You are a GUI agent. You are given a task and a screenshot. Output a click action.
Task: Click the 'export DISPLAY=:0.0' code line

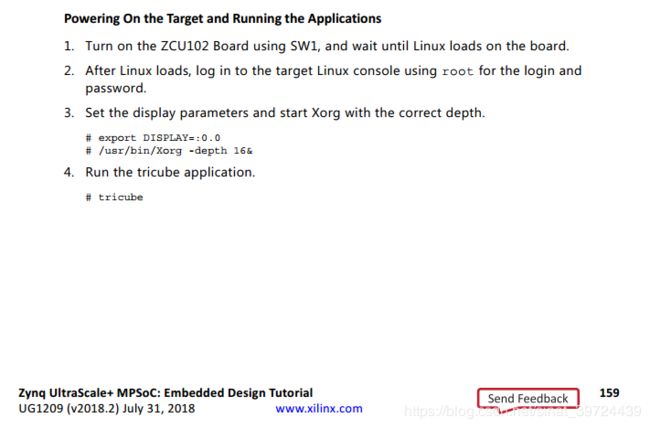click(x=153, y=138)
